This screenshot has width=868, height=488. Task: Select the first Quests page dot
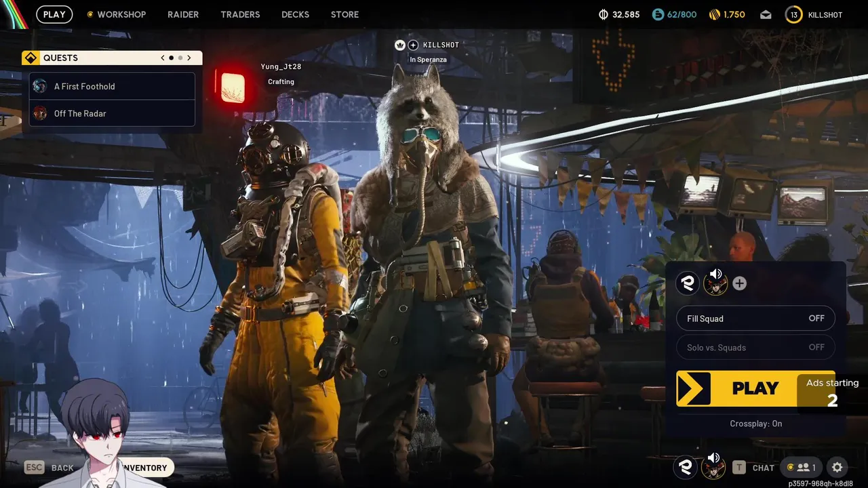(x=171, y=58)
